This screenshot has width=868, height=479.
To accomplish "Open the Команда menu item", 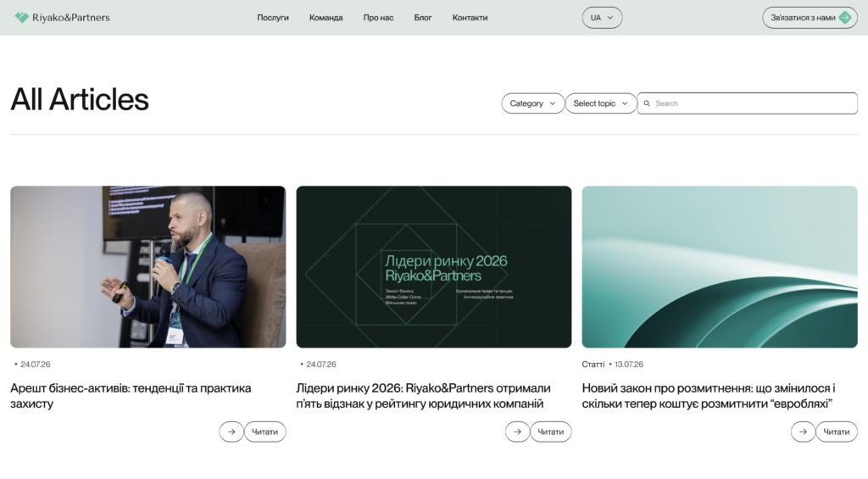I will tap(326, 18).
